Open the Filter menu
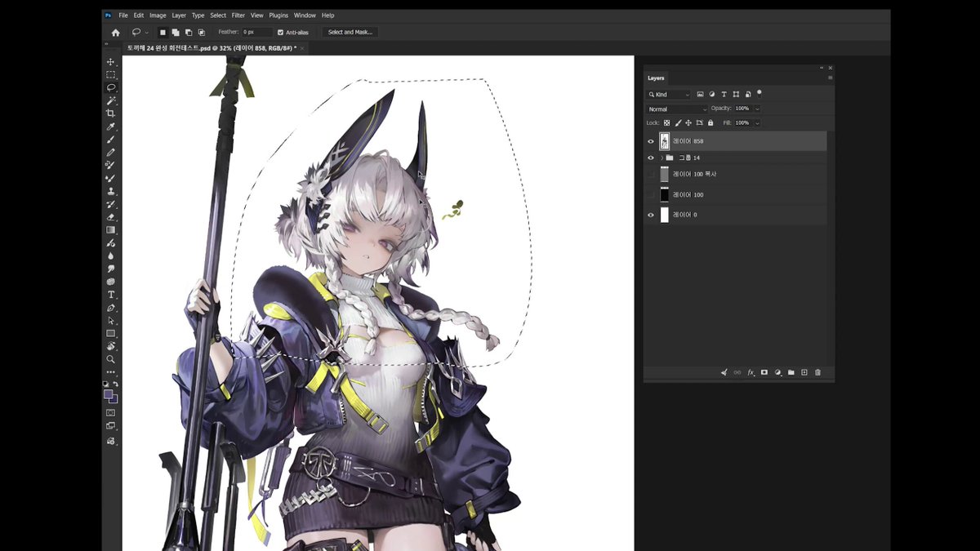980x551 pixels. 238,16
